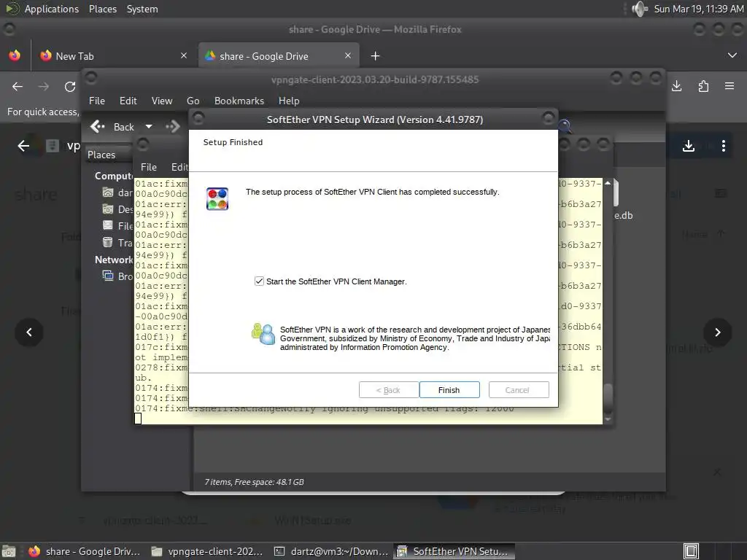Open the Go menu in the file manager
Viewport: 747px width, 560px height.
(193, 101)
